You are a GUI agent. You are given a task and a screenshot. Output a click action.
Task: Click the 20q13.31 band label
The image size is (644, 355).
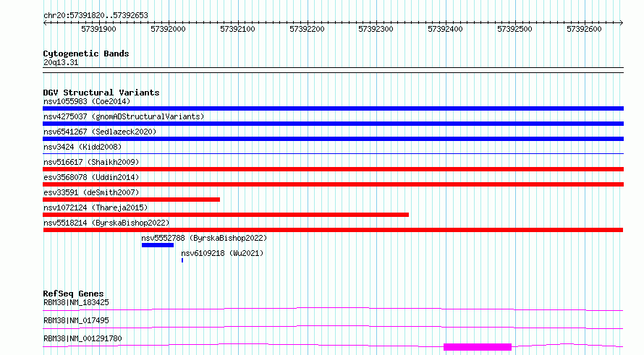click(61, 62)
